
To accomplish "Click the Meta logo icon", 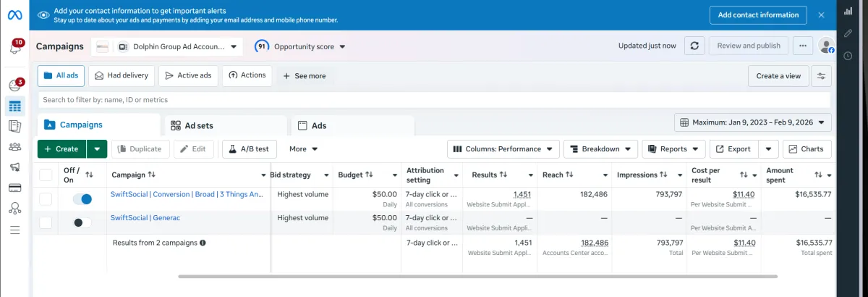I will [14, 15].
